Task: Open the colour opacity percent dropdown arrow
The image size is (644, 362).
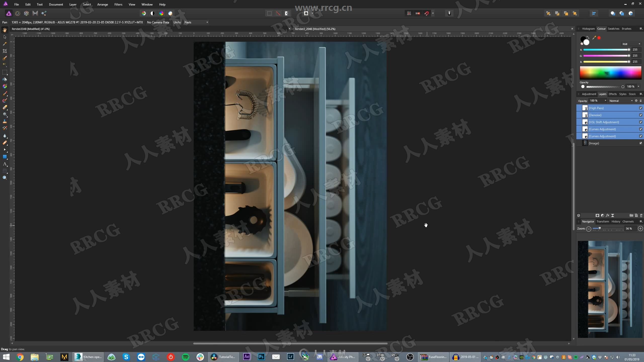Action: click(x=638, y=86)
